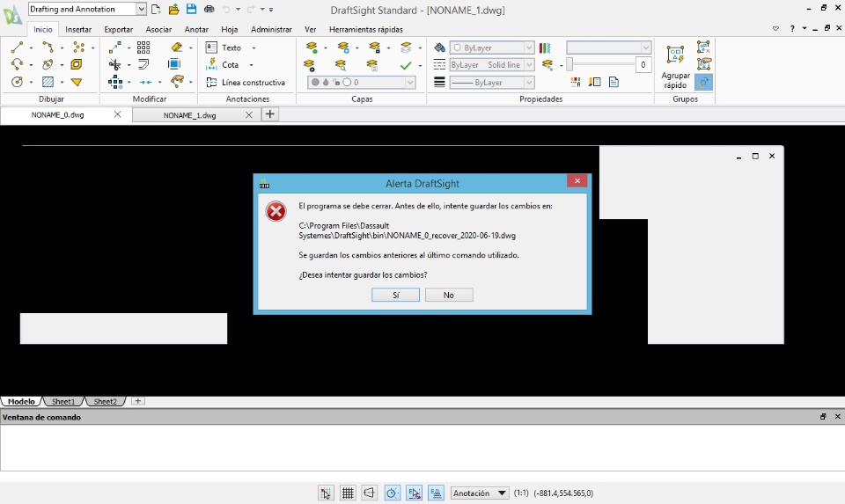Viewport: 845px width, 504px height.
Task: Open the Exportar ribbon tab
Action: [119, 30]
